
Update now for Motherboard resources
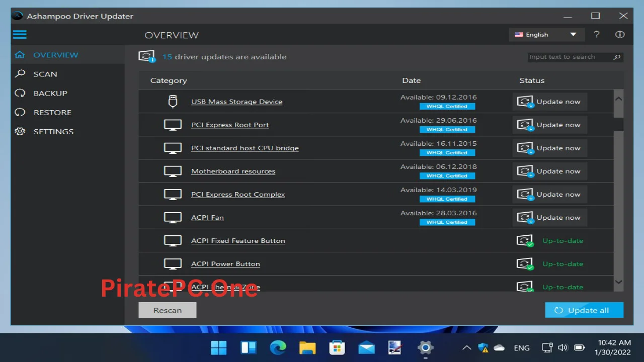(550, 171)
